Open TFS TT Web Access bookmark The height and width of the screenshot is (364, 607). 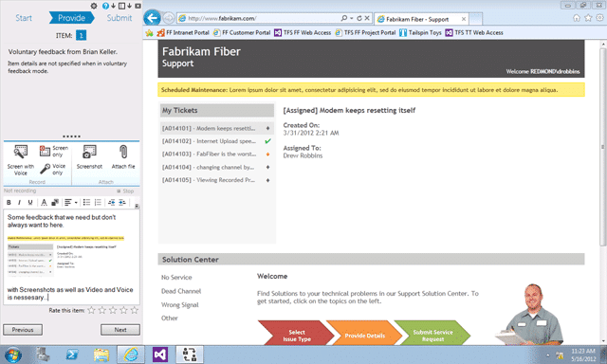click(x=474, y=33)
